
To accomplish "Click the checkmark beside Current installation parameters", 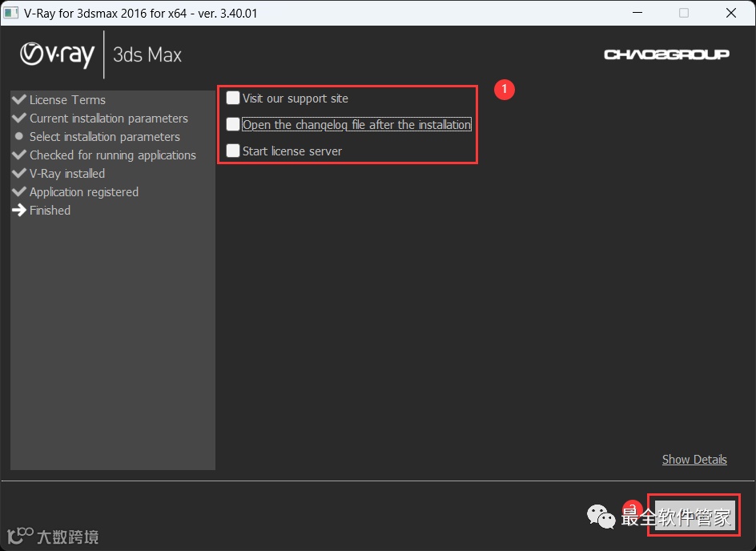I will tap(19, 118).
